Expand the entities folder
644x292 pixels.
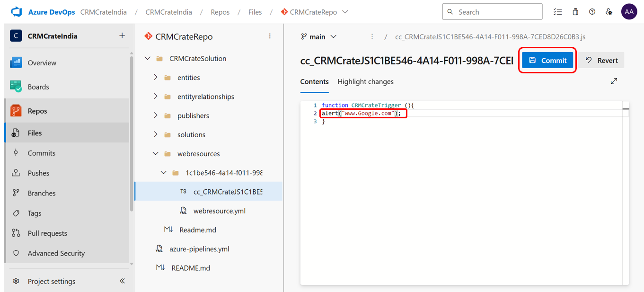tap(156, 78)
